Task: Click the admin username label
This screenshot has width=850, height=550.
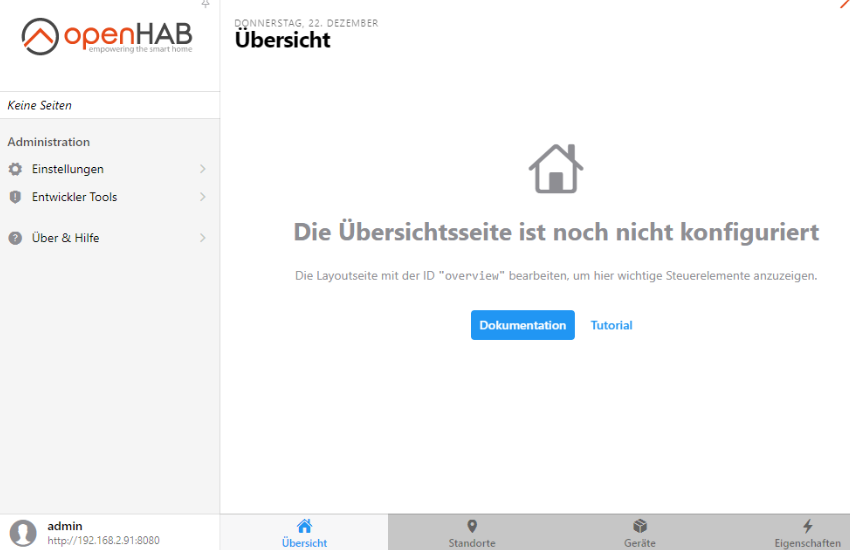Action: coord(65,526)
